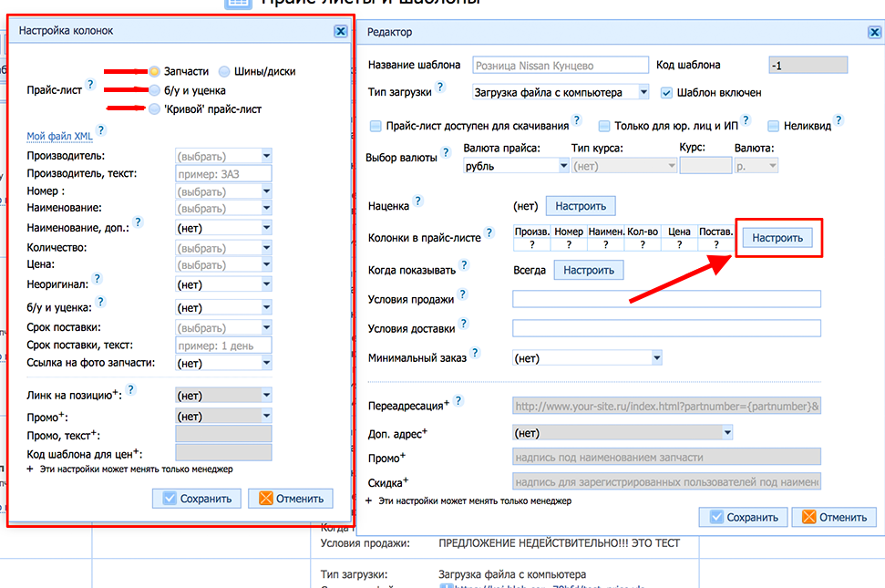
Task: Click help icon next to Прайс-лист label
Action: point(90,86)
